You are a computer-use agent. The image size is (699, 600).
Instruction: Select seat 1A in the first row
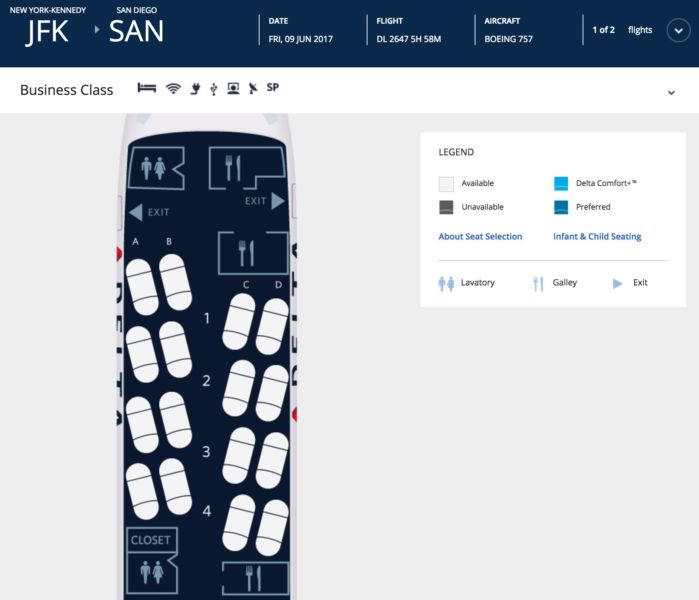click(141, 285)
